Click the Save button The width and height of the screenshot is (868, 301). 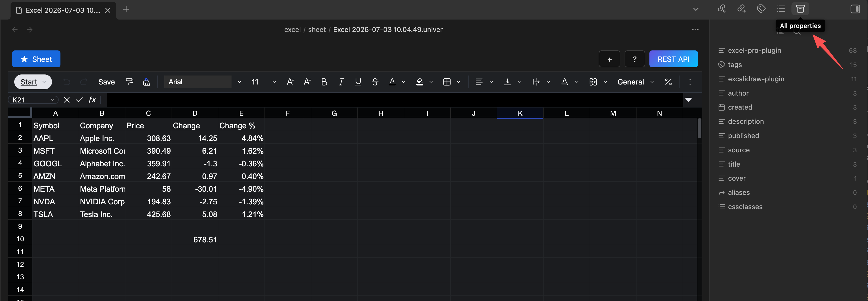click(106, 82)
